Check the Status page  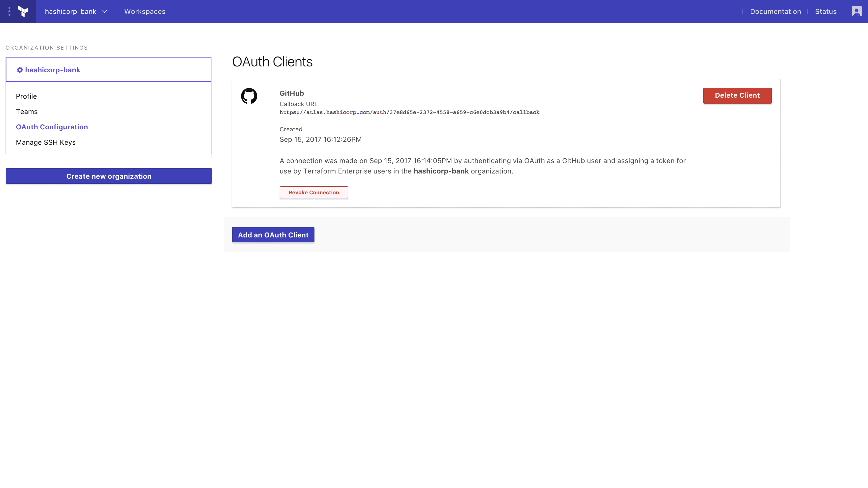point(826,11)
